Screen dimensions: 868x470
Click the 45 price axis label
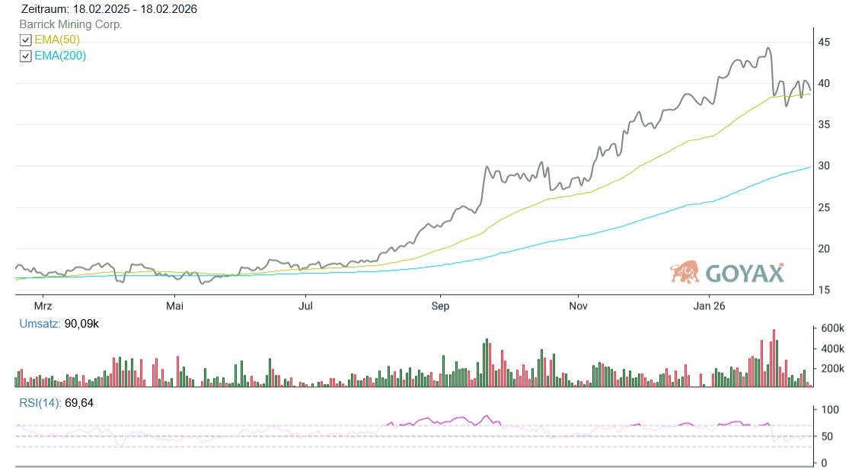pyautogui.click(x=824, y=42)
